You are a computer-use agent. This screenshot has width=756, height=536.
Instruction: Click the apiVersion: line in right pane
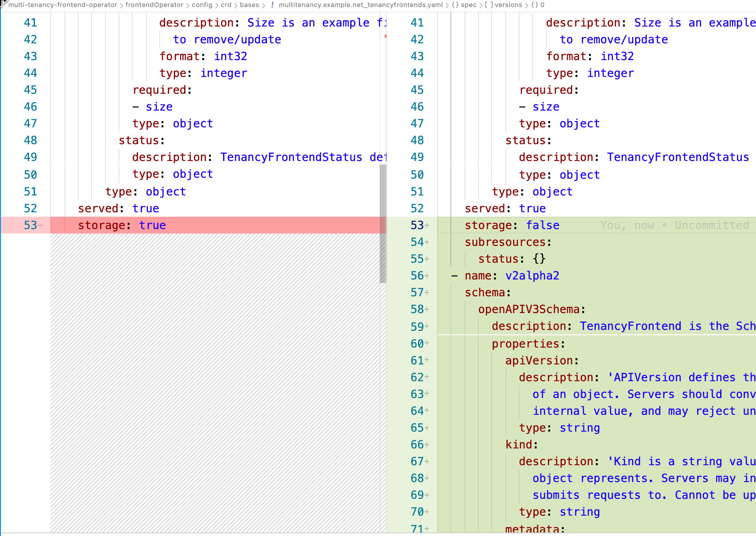[x=542, y=360]
